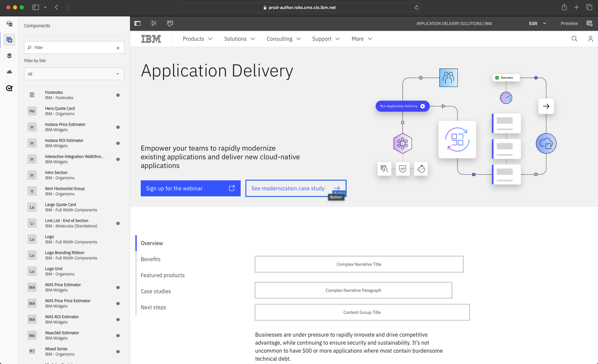Open the Filter by Site dropdown
598x364 pixels.
74,74
